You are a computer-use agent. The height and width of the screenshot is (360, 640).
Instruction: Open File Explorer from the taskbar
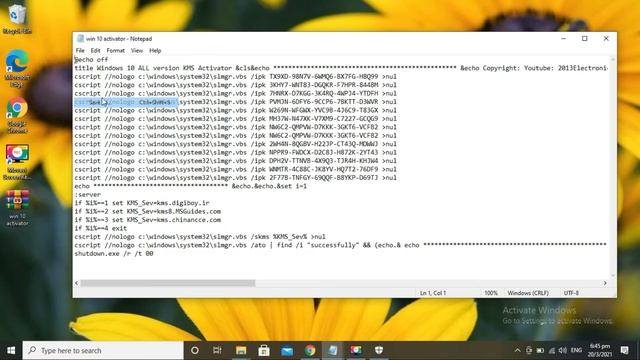click(x=241, y=350)
